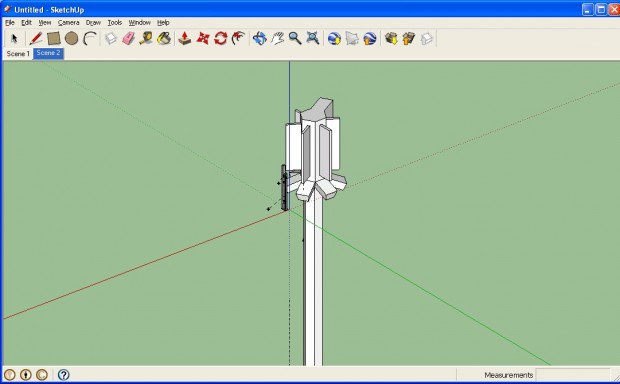Open the Edit menu
This screenshot has width=620, height=384.
pyautogui.click(x=26, y=23)
